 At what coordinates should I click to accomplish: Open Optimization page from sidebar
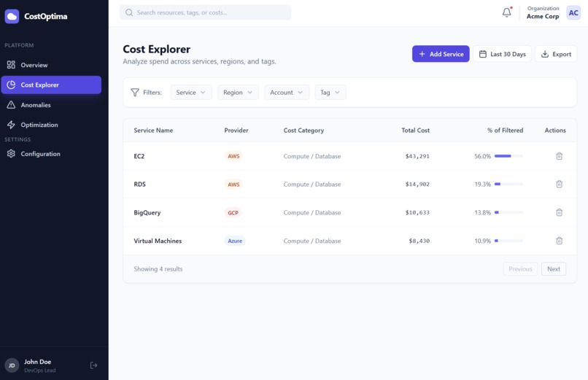pyautogui.click(x=51, y=125)
